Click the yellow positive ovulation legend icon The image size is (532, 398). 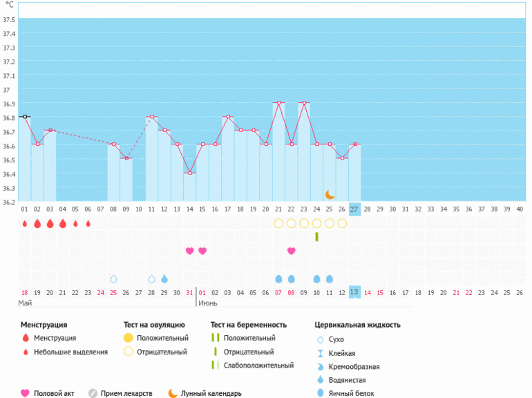pos(129,339)
